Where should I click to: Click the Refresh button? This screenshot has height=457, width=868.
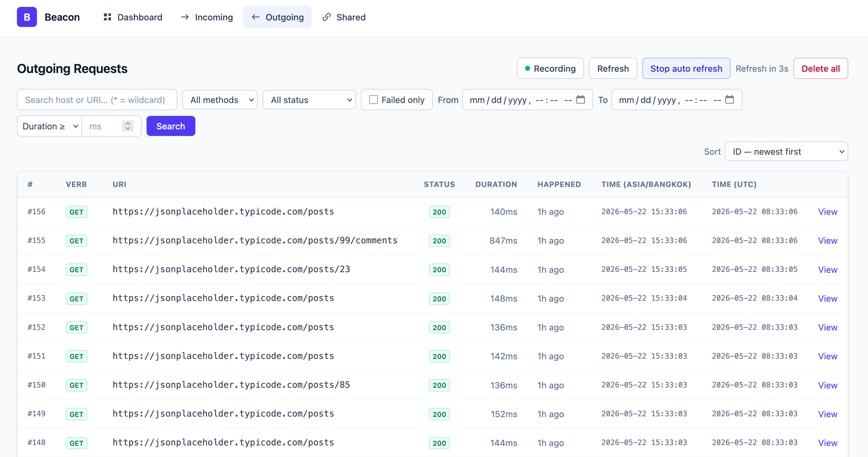click(612, 68)
